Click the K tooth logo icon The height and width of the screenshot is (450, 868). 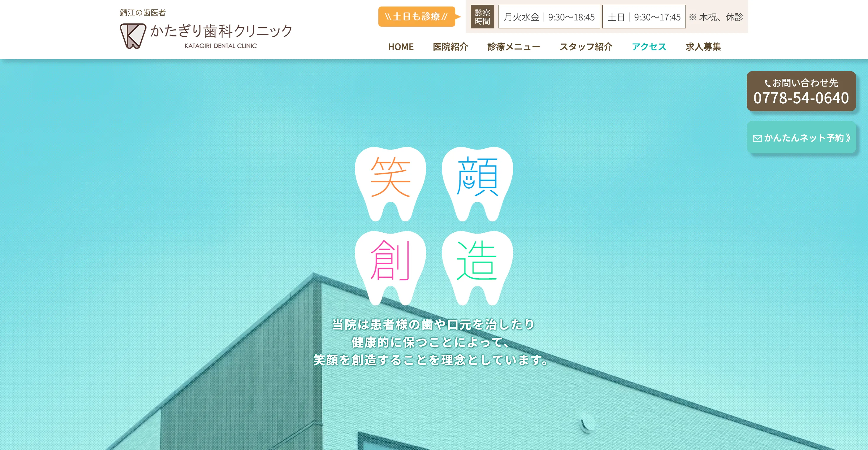click(133, 36)
